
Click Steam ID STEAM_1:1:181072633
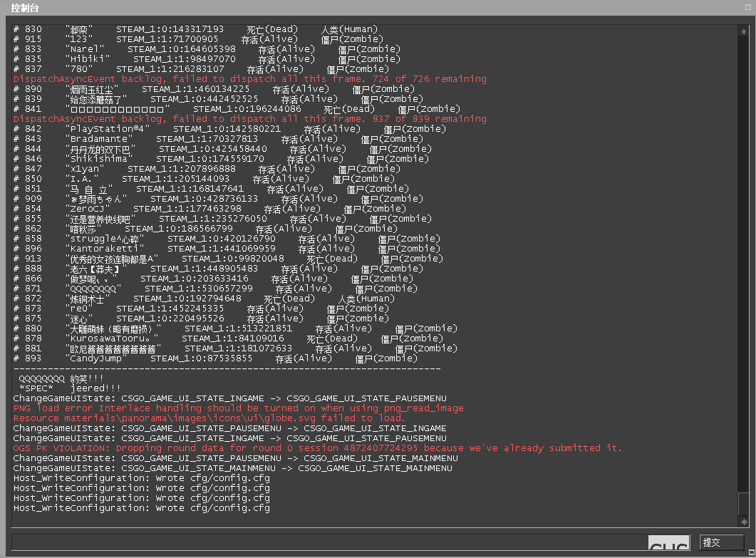click(x=238, y=348)
